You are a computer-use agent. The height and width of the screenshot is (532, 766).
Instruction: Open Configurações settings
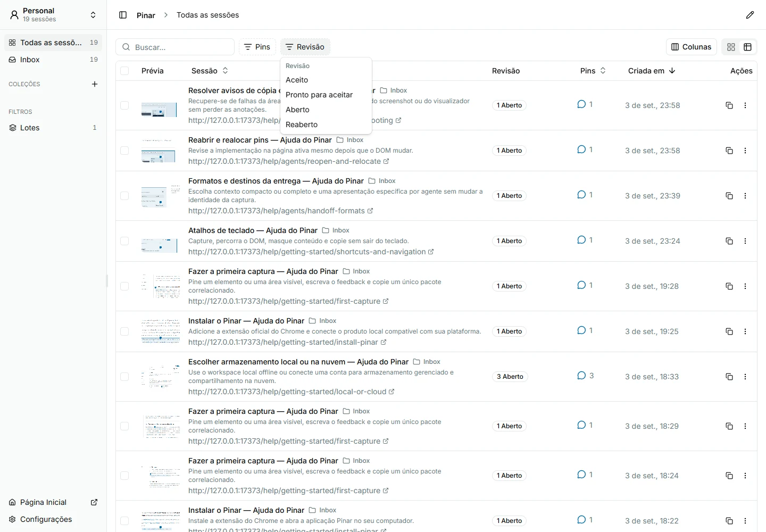point(40,519)
